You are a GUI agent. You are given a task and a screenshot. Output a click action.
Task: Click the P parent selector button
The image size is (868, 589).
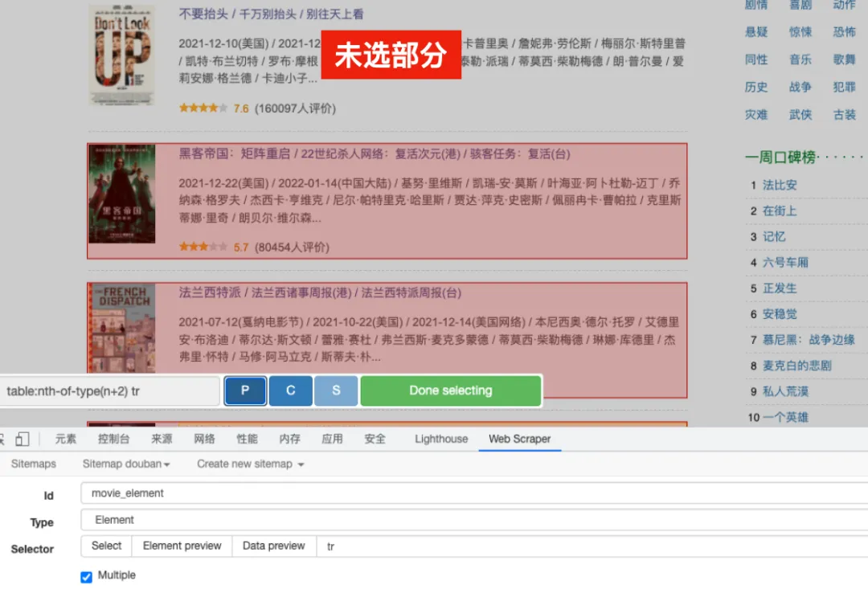click(245, 391)
